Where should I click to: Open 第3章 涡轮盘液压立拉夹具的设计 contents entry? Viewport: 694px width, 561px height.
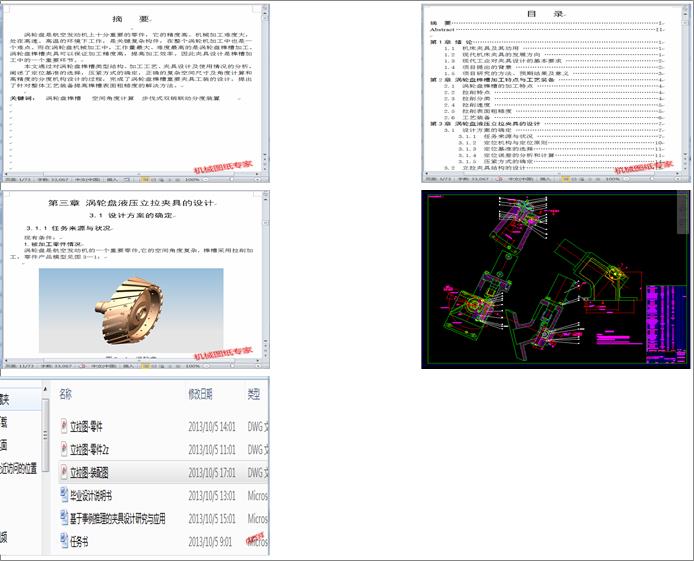coord(547,124)
